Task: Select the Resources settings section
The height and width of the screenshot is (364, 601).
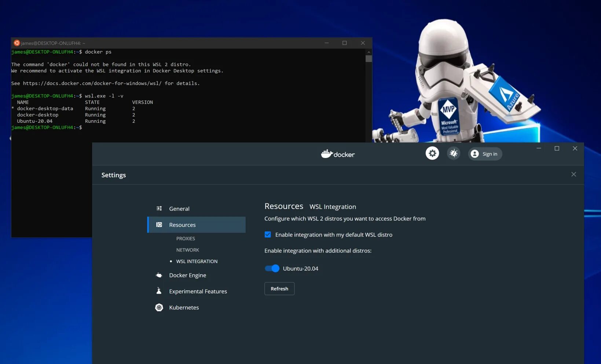Action: click(x=197, y=225)
